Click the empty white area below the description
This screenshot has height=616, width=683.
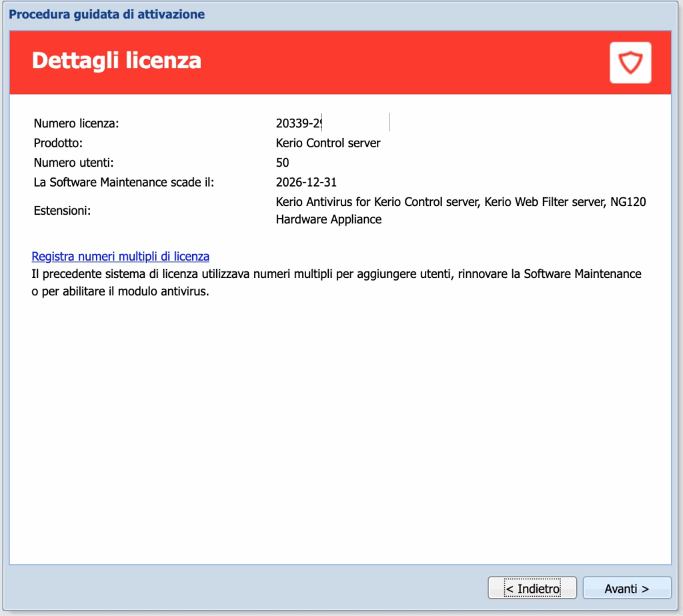pos(340,427)
